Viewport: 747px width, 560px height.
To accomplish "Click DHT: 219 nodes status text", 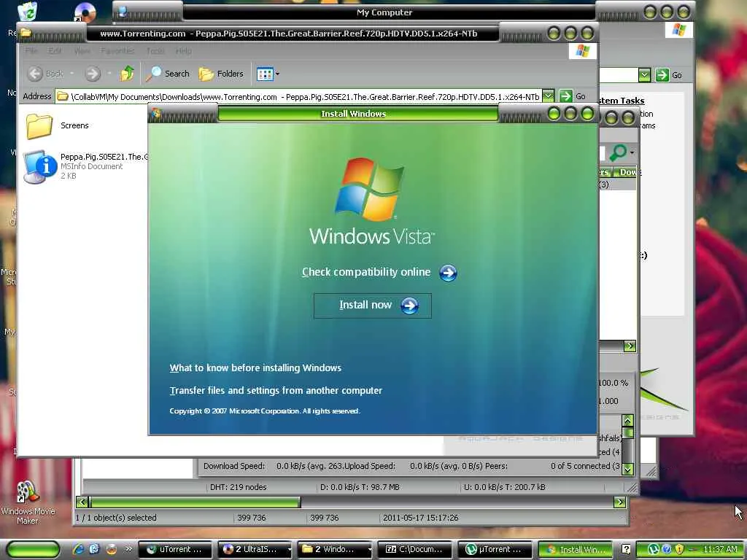I will tap(239, 487).
